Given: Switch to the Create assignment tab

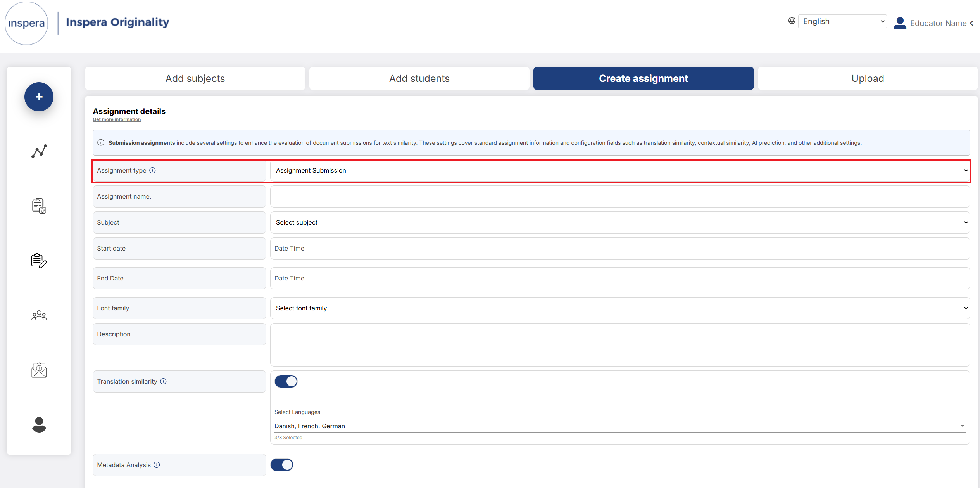Looking at the screenshot, I should (x=644, y=78).
